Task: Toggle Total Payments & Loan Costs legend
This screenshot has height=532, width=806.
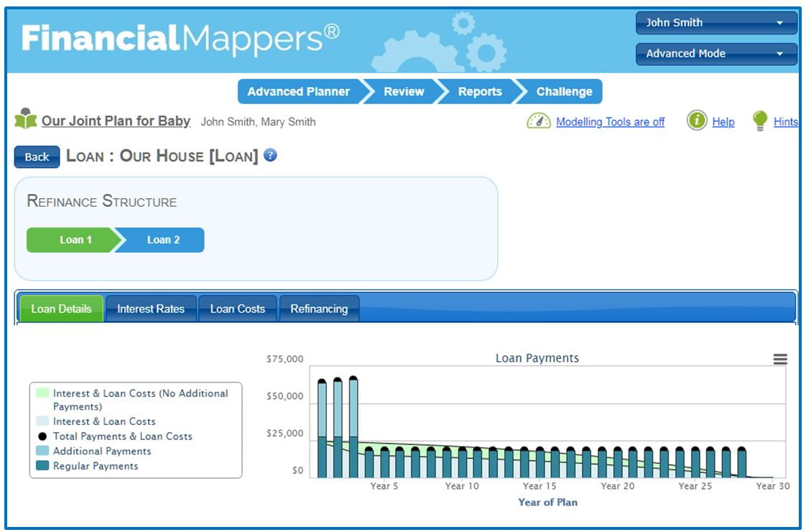Action: pos(122,437)
